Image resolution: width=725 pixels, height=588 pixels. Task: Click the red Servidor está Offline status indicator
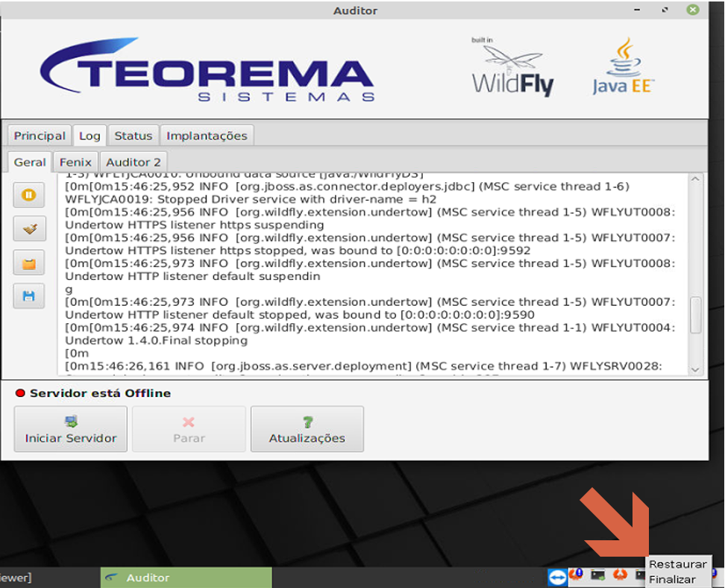click(20, 393)
